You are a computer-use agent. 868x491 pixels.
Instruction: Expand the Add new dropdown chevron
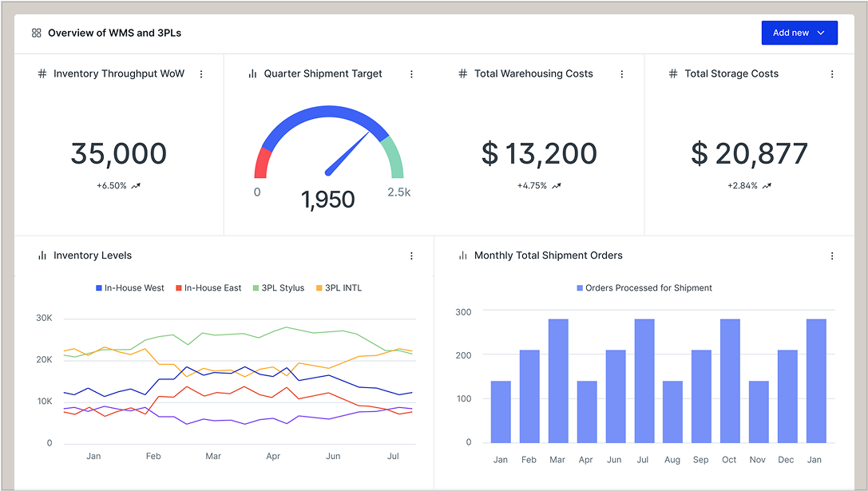(x=821, y=34)
